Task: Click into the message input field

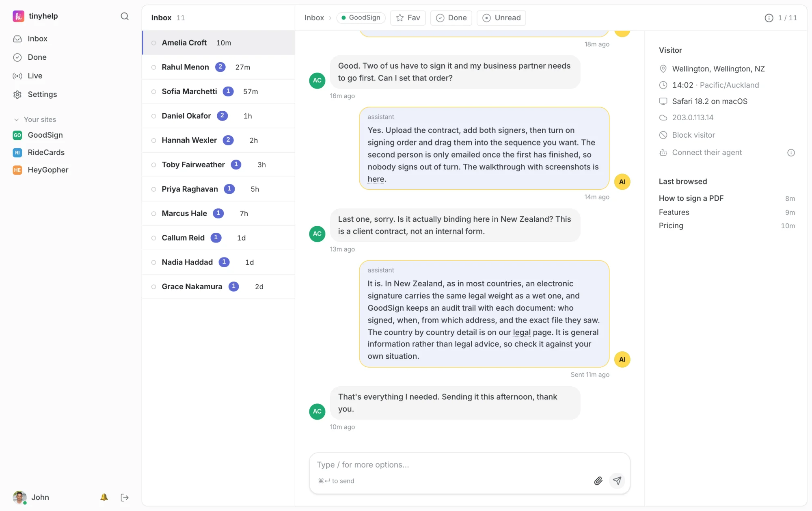Action: click(469, 465)
